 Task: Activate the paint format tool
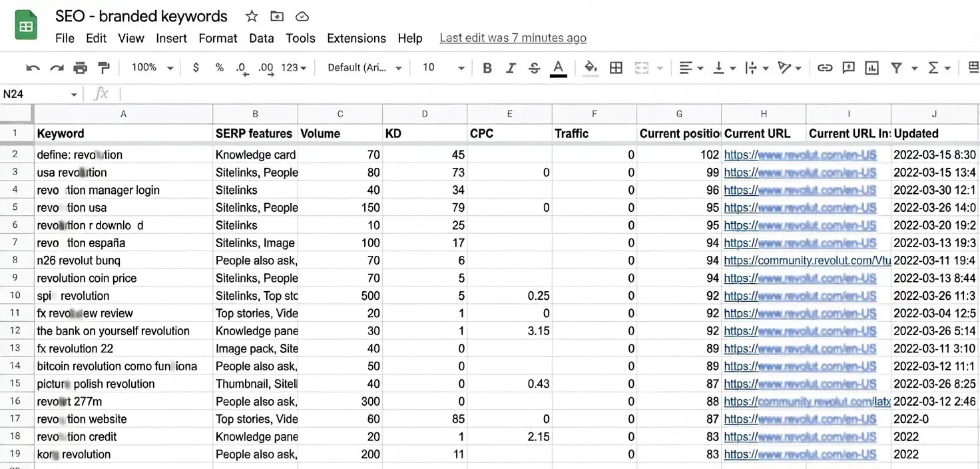(104, 67)
